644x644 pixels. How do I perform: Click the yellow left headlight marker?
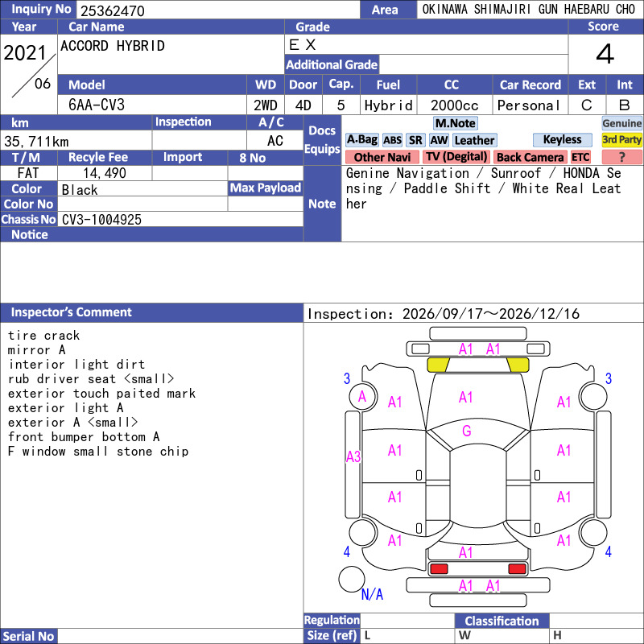[x=438, y=365]
